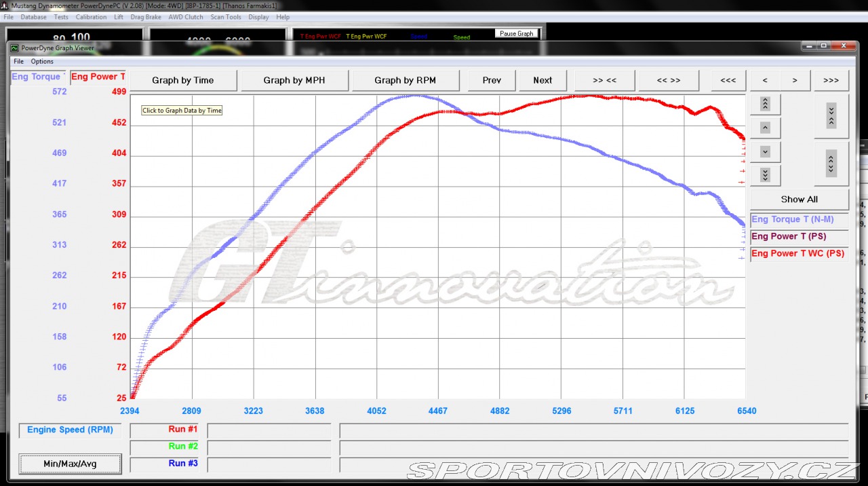Click the PowerDyne Graph Viewer title icon
Image resolution: width=868 pixels, height=486 pixels.
(x=15, y=48)
